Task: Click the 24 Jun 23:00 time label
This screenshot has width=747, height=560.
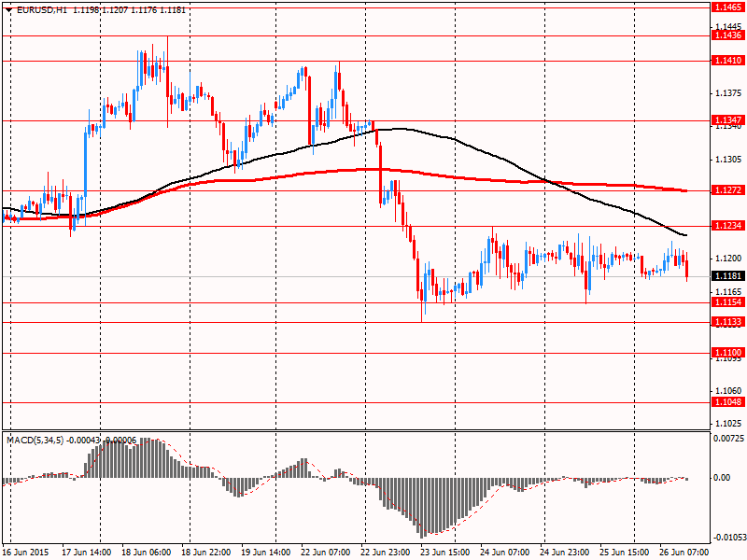Action: pyautogui.click(x=565, y=553)
